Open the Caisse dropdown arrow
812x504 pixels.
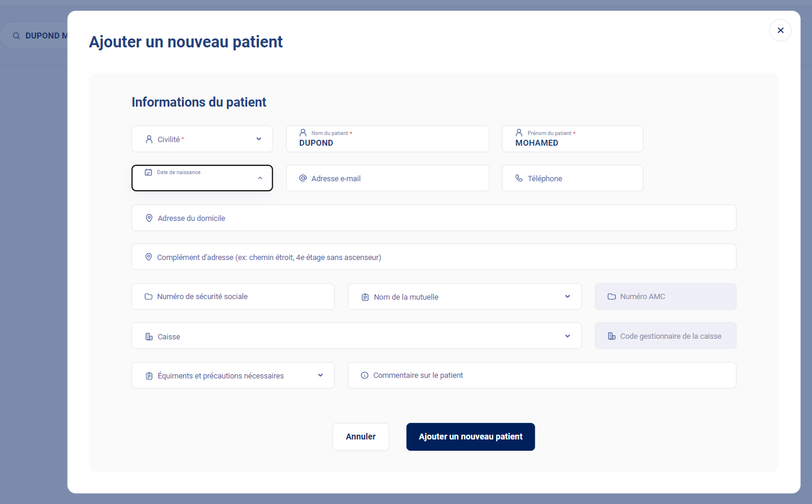click(567, 336)
